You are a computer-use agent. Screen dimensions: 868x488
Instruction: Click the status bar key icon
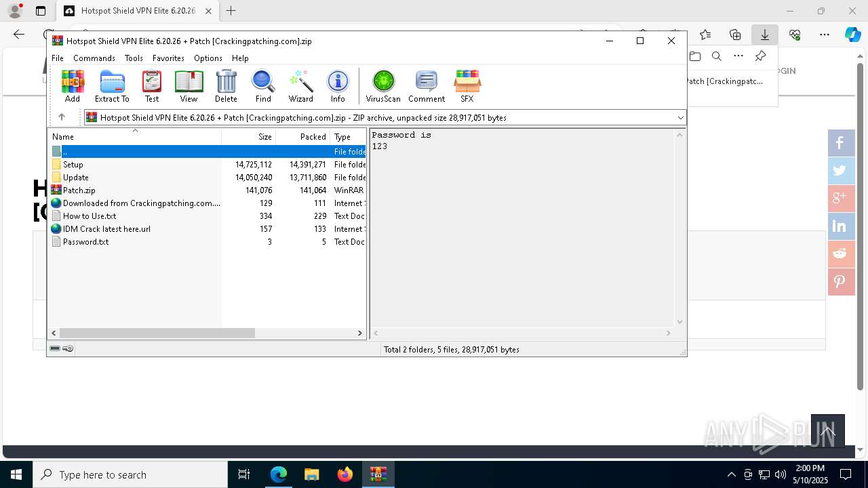click(x=68, y=348)
